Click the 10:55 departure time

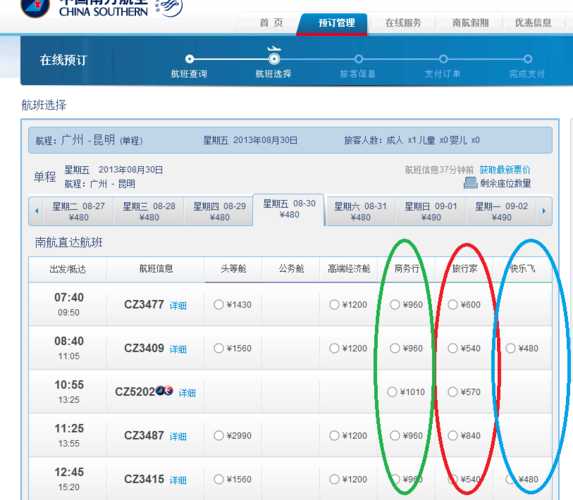coord(69,385)
